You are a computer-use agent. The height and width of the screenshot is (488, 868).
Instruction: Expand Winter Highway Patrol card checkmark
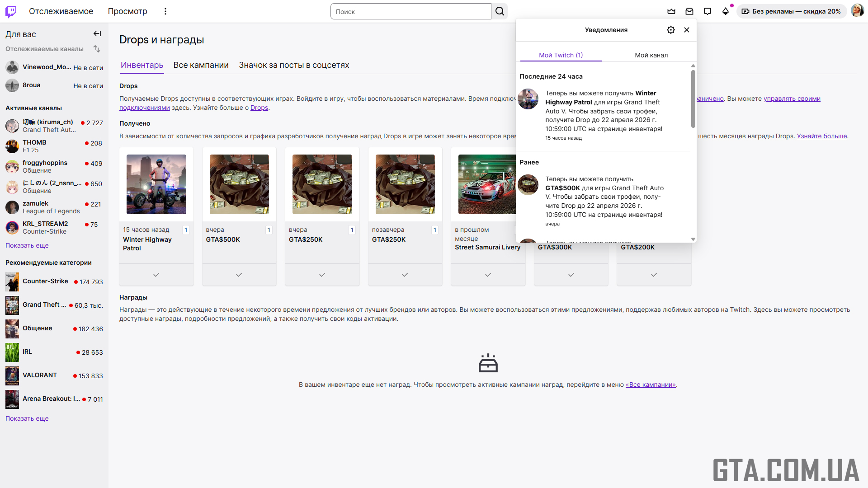pyautogui.click(x=156, y=275)
